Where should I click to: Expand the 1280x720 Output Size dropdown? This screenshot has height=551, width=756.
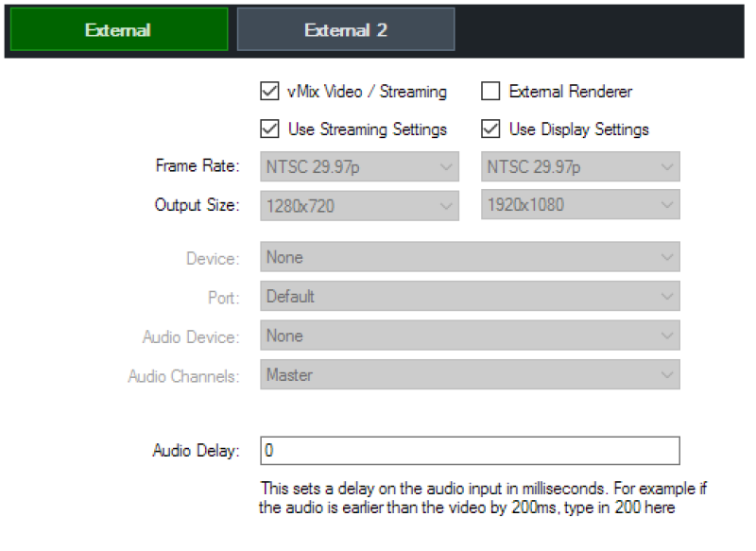point(360,206)
